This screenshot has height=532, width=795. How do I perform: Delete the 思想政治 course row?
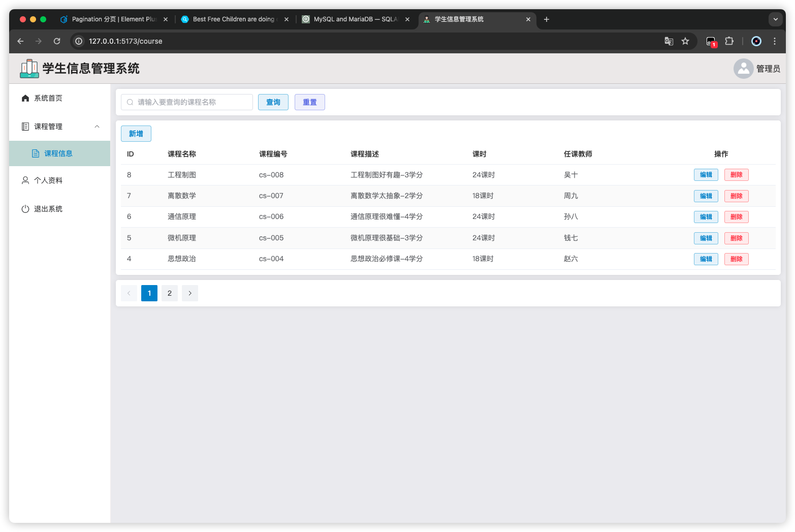737,259
